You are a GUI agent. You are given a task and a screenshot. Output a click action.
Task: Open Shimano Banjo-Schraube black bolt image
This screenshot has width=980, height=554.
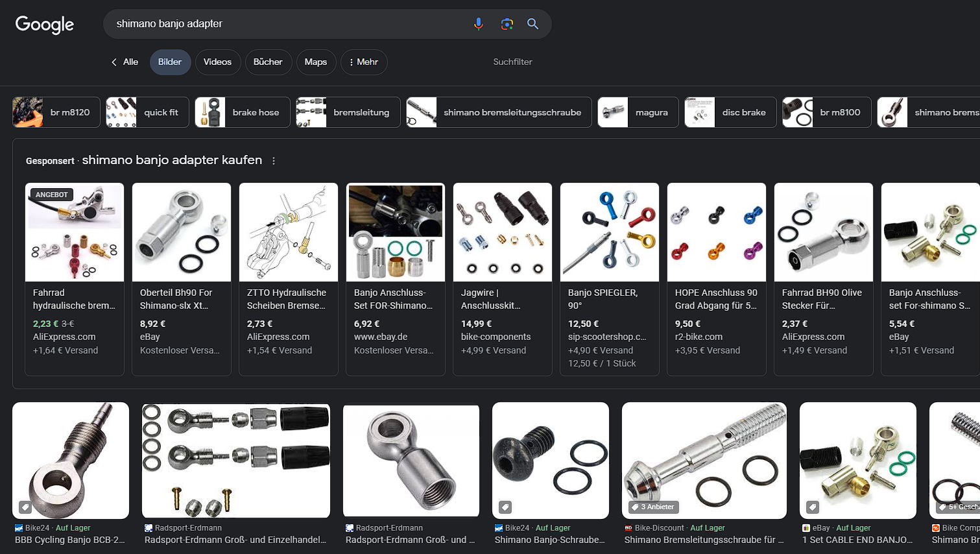click(551, 461)
